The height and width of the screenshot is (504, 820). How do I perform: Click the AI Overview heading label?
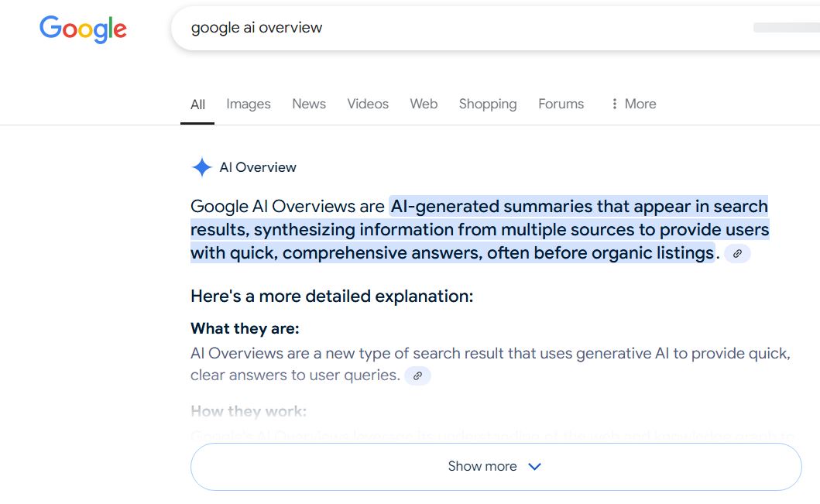(x=258, y=167)
